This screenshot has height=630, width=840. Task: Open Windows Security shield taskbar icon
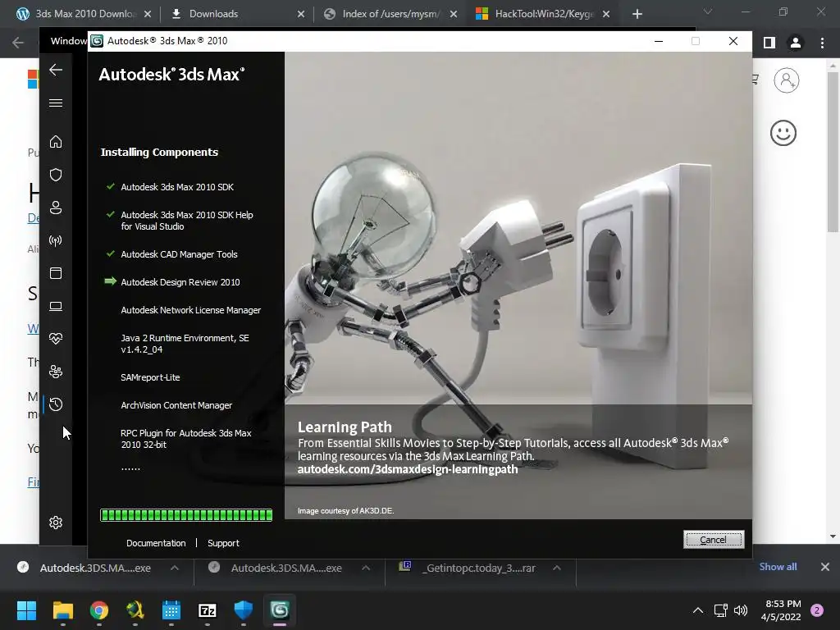243,610
